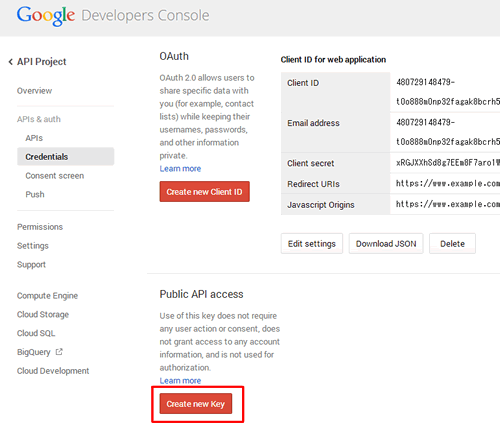Select the Client ID value text
The image size is (500, 442).
point(448,92)
